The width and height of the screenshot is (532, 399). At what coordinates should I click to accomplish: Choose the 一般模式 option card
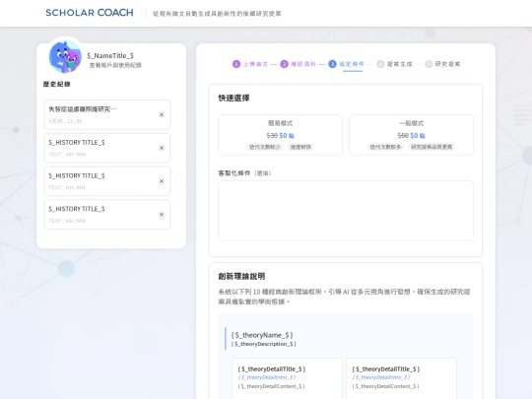[411, 135]
